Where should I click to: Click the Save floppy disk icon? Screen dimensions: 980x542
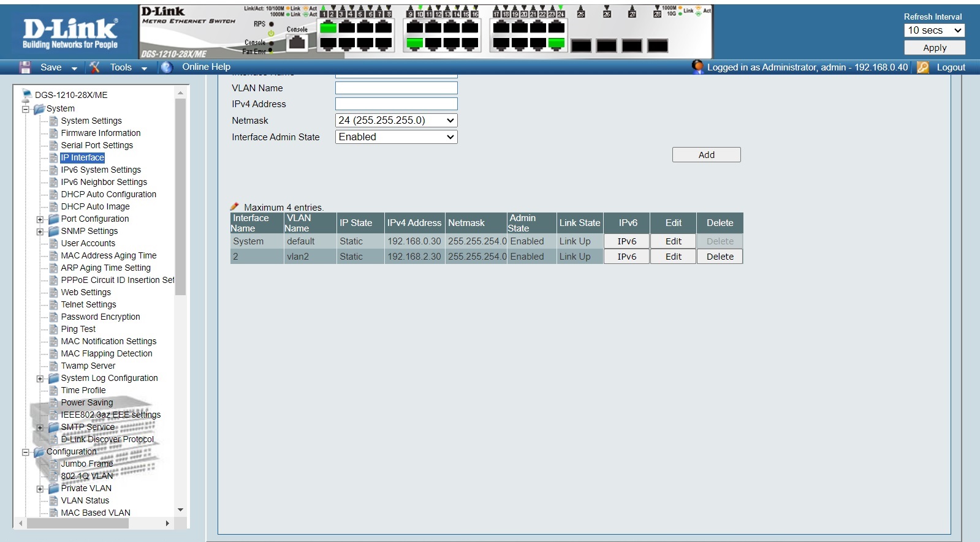25,67
